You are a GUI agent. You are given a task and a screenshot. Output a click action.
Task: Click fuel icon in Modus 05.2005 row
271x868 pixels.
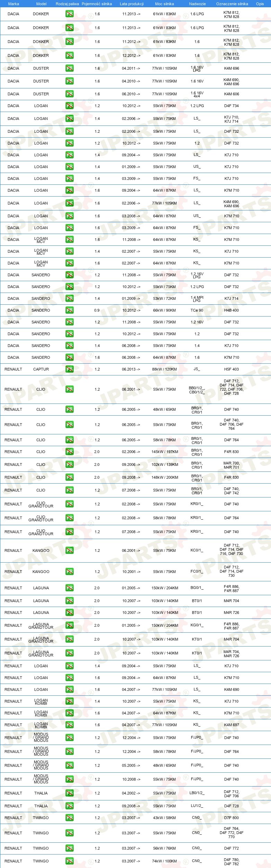(x=69, y=765)
